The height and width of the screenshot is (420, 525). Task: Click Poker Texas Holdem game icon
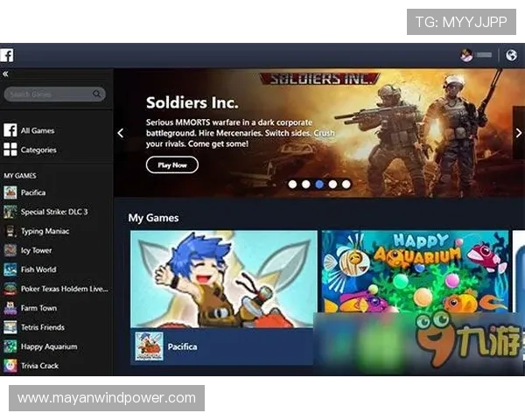pos(10,289)
